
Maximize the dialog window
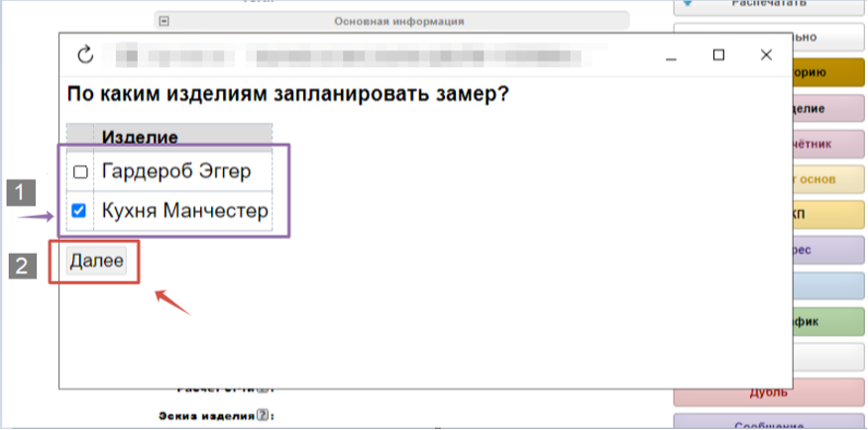click(719, 55)
